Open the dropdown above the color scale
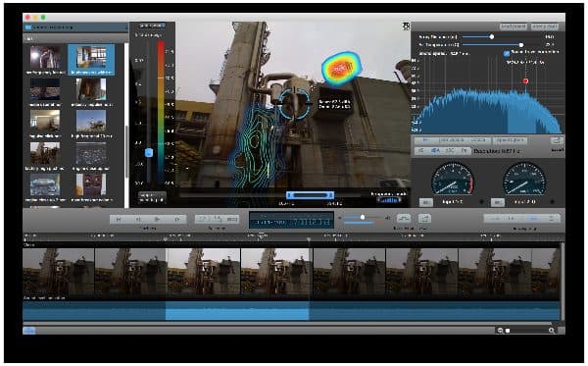 tap(152, 26)
